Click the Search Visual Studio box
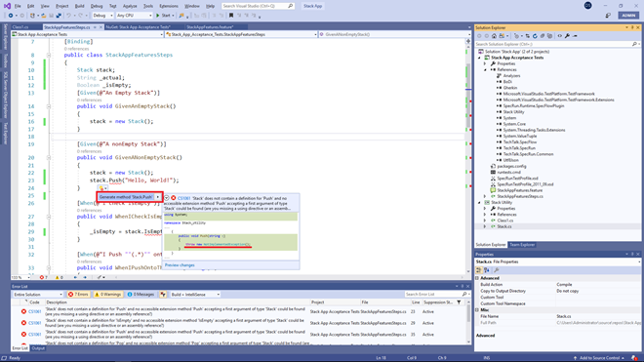The width and height of the screenshot is (644, 362). (x=258, y=6)
